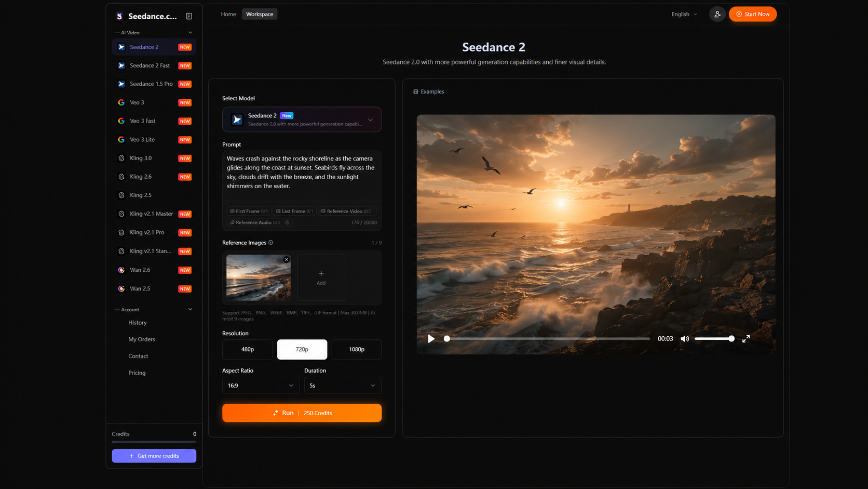Open the Aspect Ratio 16:9 dropdown

tap(261, 386)
